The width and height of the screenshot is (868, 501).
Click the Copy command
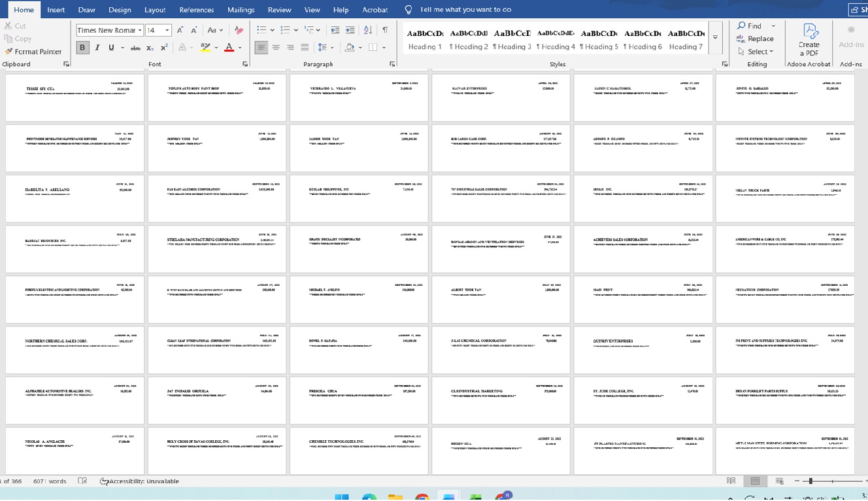pyautogui.click(x=18, y=39)
